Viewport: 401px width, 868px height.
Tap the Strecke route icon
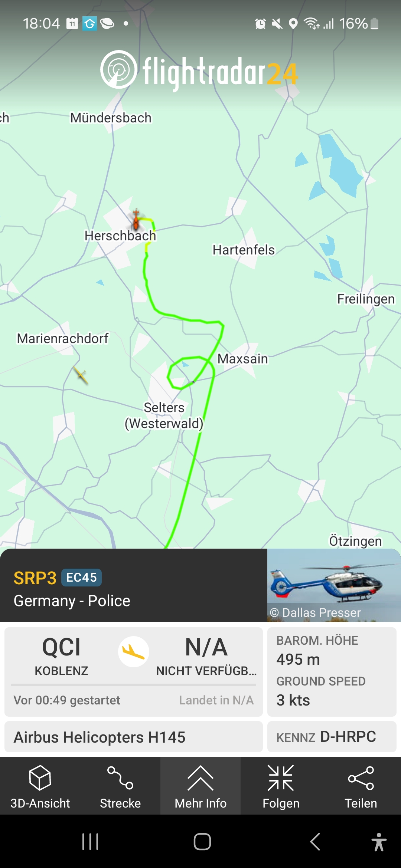point(120,786)
